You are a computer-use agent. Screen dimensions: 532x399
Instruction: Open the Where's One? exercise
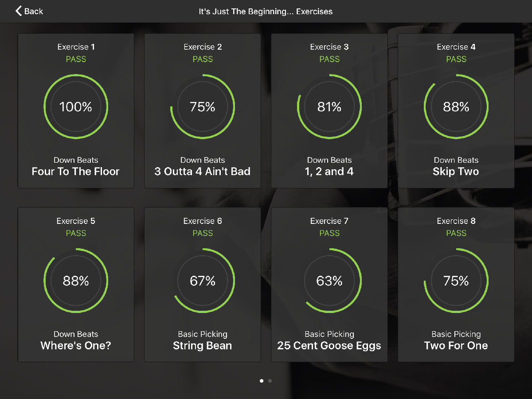pos(76,285)
